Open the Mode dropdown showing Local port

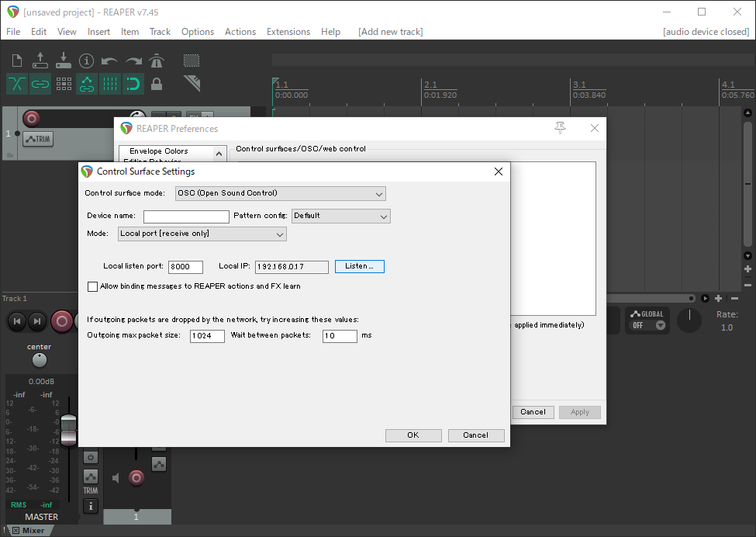pyautogui.click(x=202, y=234)
